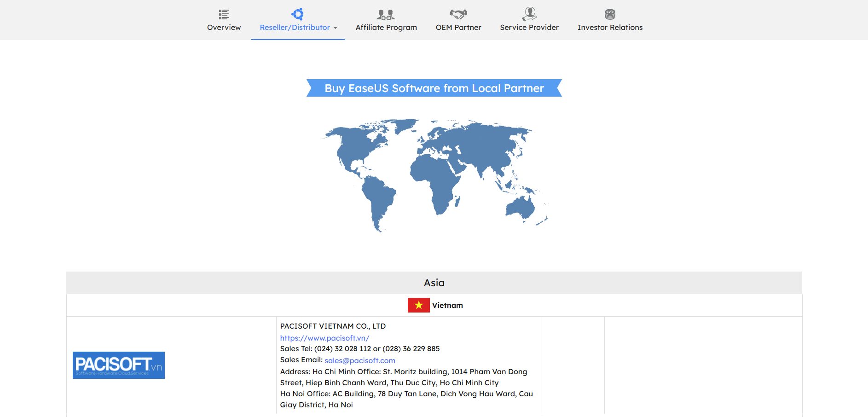Viewport: 868px width, 417px height.
Task: Click the Affiliate Program people icon
Action: [x=386, y=15]
